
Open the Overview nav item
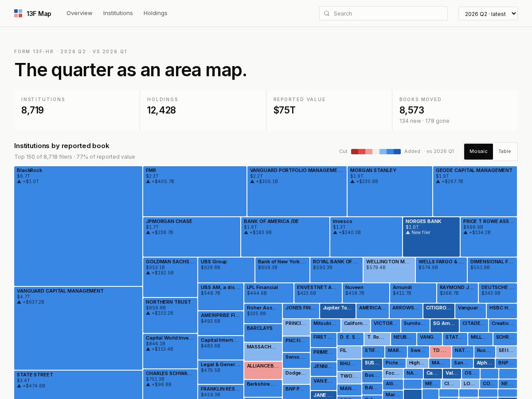[79, 13]
